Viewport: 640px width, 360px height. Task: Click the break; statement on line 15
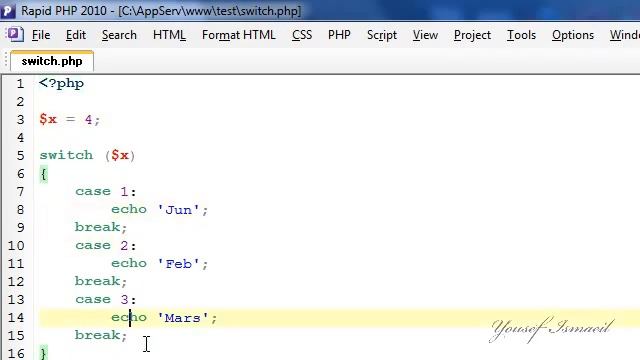point(101,335)
